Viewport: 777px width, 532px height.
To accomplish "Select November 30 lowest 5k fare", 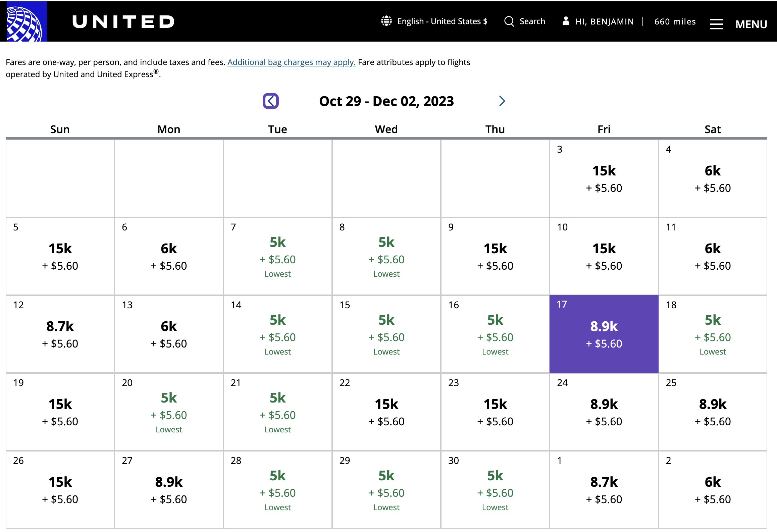I will point(495,490).
